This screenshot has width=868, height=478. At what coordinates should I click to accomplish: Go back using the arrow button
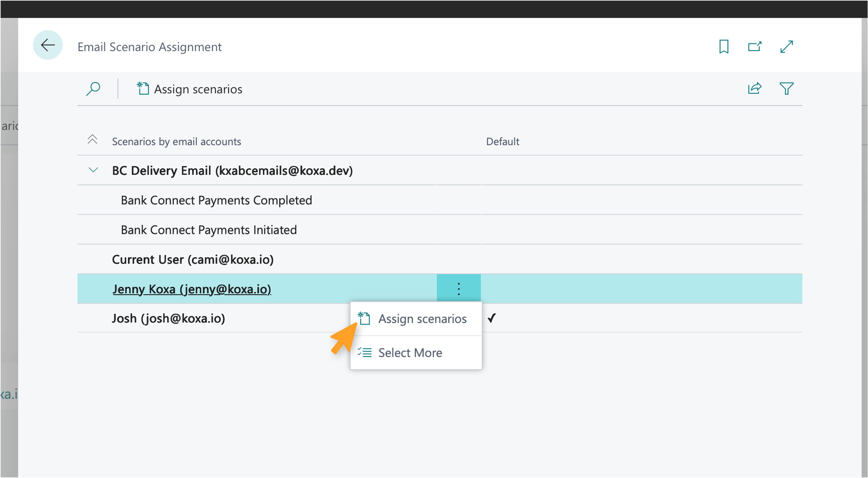47,45
